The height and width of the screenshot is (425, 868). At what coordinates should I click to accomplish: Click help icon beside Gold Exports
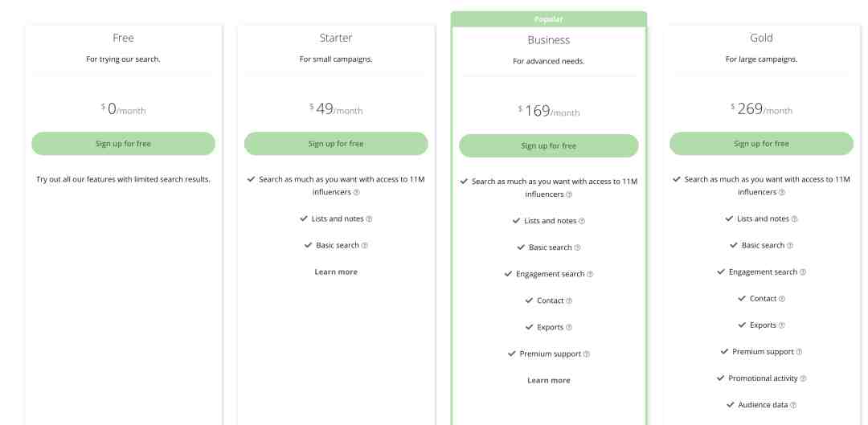tap(782, 325)
